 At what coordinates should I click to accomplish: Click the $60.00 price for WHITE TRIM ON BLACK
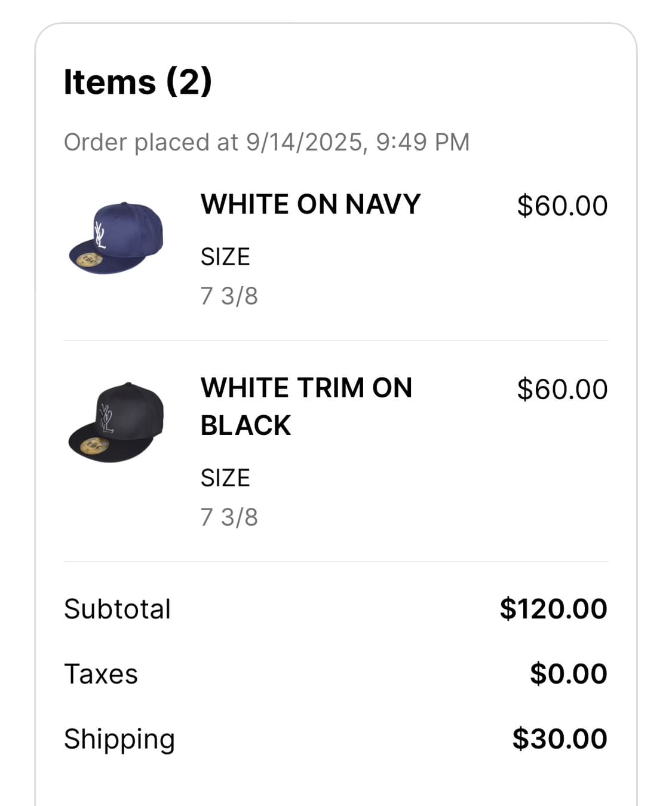click(562, 389)
